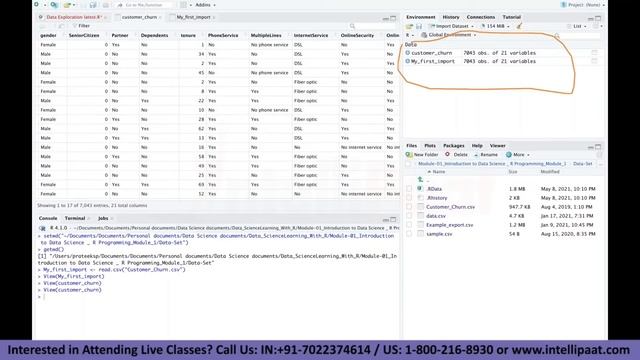Image resolution: width=640 pixels, height=360 pixels.
Task: Open the recent files arrow beside Open File
Action: click(x=74, y=5)
